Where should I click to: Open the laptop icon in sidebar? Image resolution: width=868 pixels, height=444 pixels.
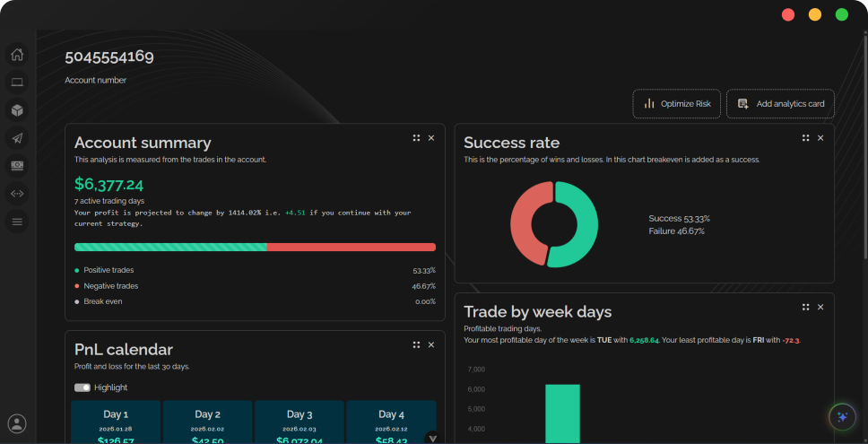point(17,83)
